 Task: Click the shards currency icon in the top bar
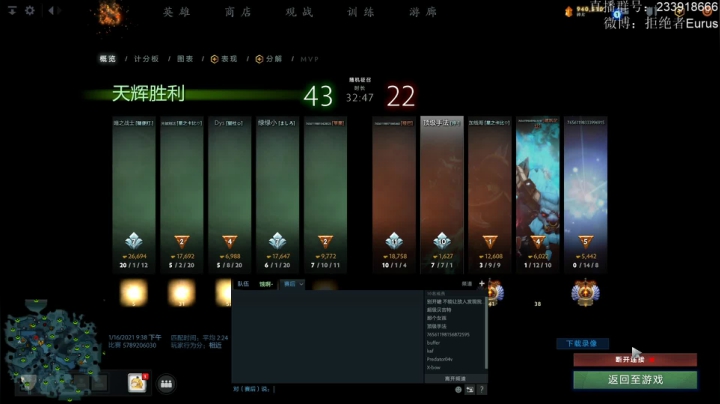click(568, 12)
